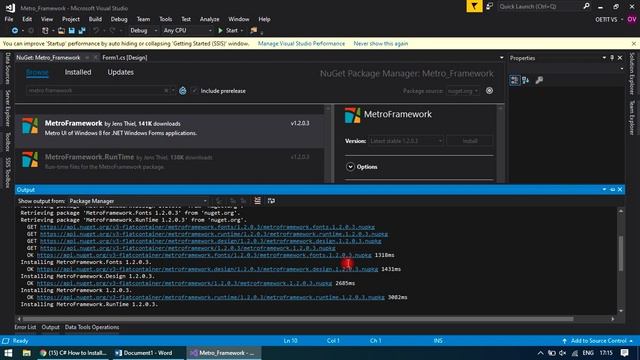Open the File menu
The width and height of the screenshot is (640, 360).
[9, 19]
